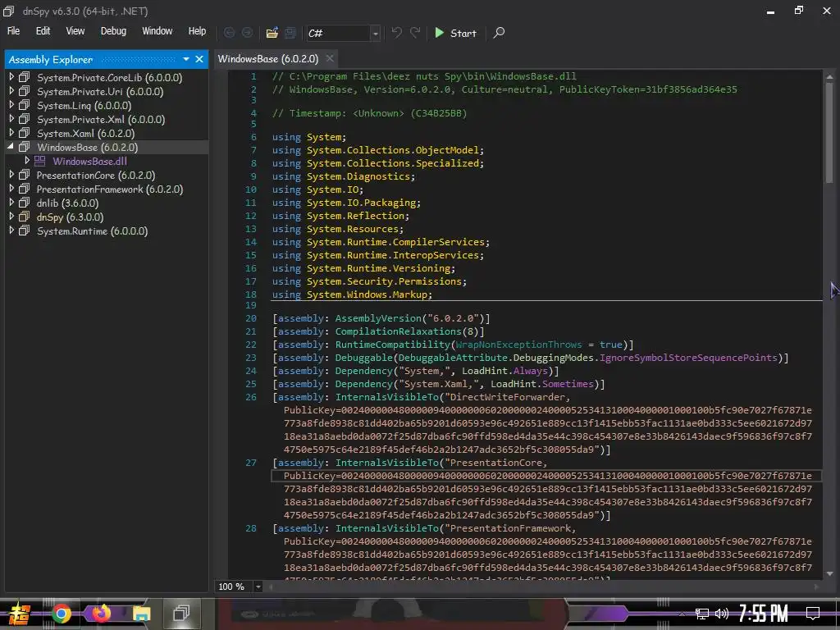
Task: Click the dnSpy taskbar button
Action: tap(181, 613)
